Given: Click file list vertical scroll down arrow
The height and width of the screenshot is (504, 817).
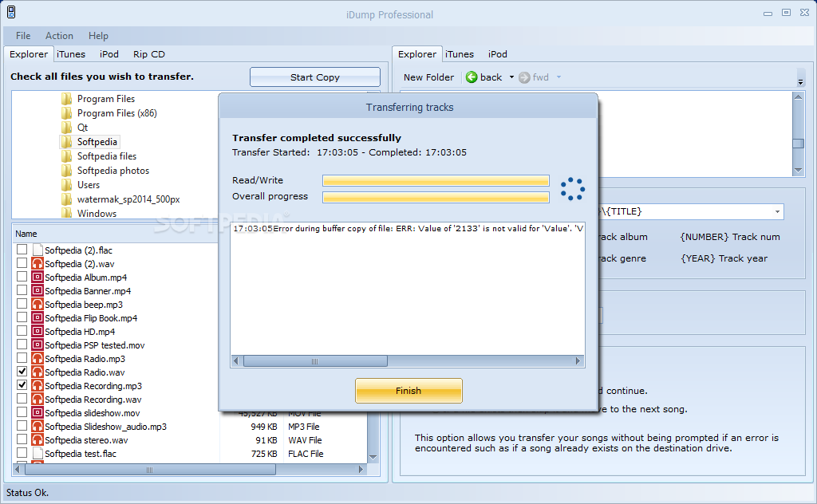Looking at the screenshot, I should coord(373,458).
